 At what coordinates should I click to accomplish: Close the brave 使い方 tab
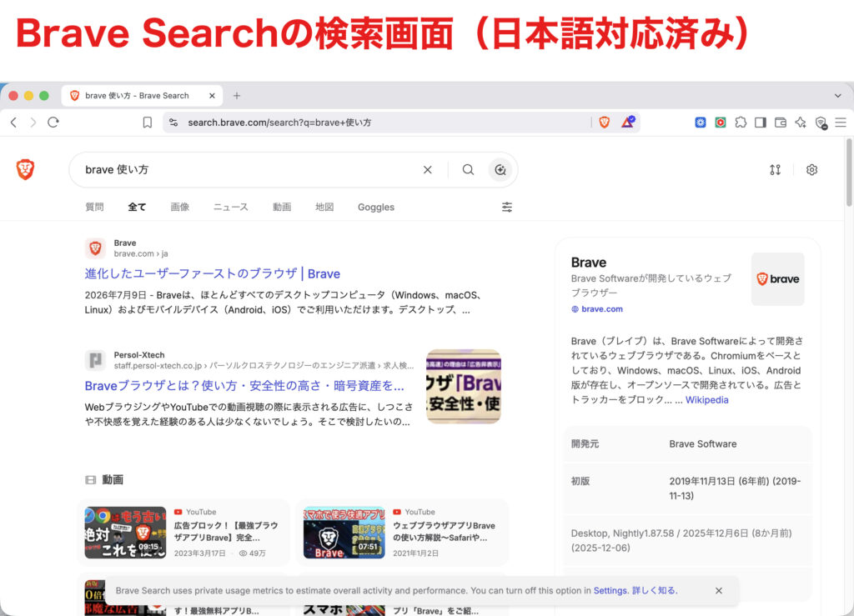[x=212, y=96]
